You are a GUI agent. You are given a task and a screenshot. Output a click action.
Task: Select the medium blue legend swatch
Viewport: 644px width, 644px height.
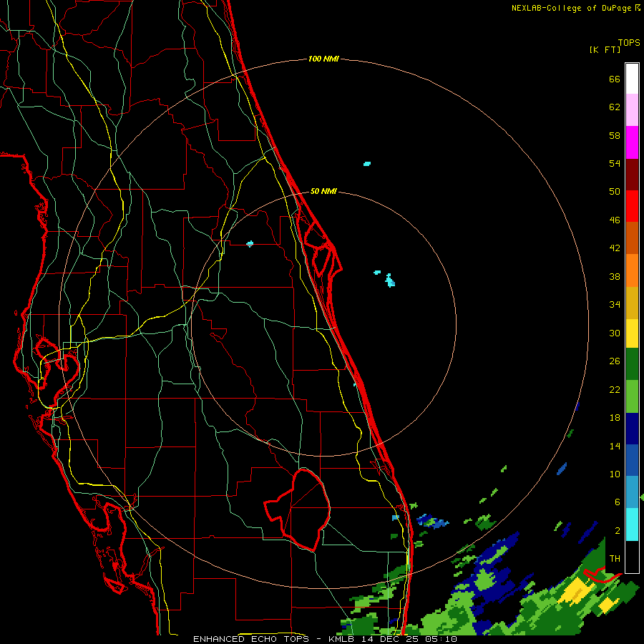coord(632,460)
